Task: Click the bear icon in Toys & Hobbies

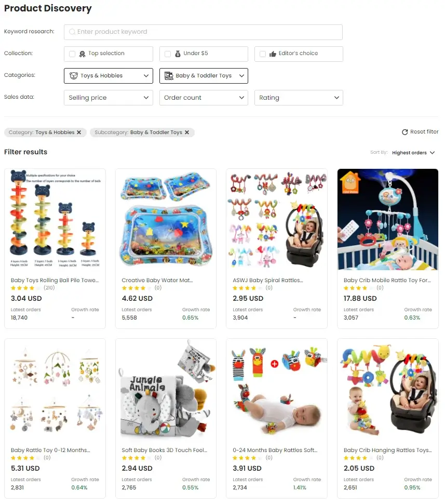Action: coord(74,76)
